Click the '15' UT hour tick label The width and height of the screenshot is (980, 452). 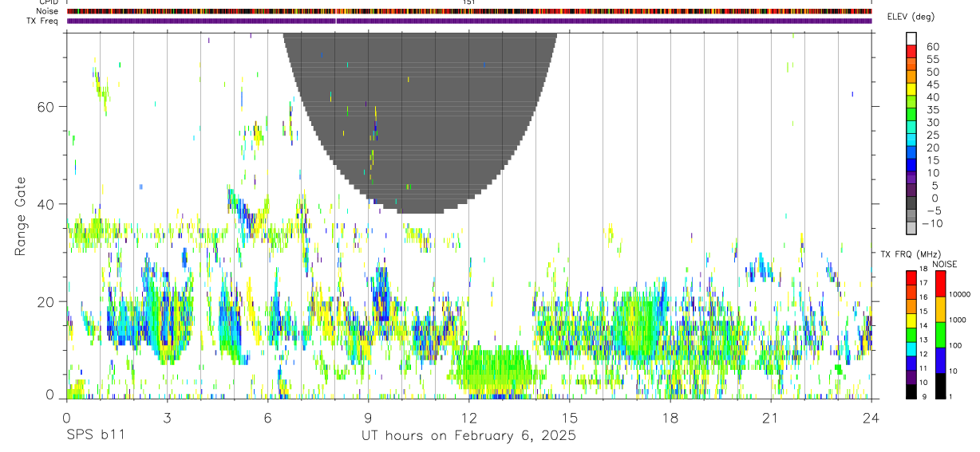point(569,418)
